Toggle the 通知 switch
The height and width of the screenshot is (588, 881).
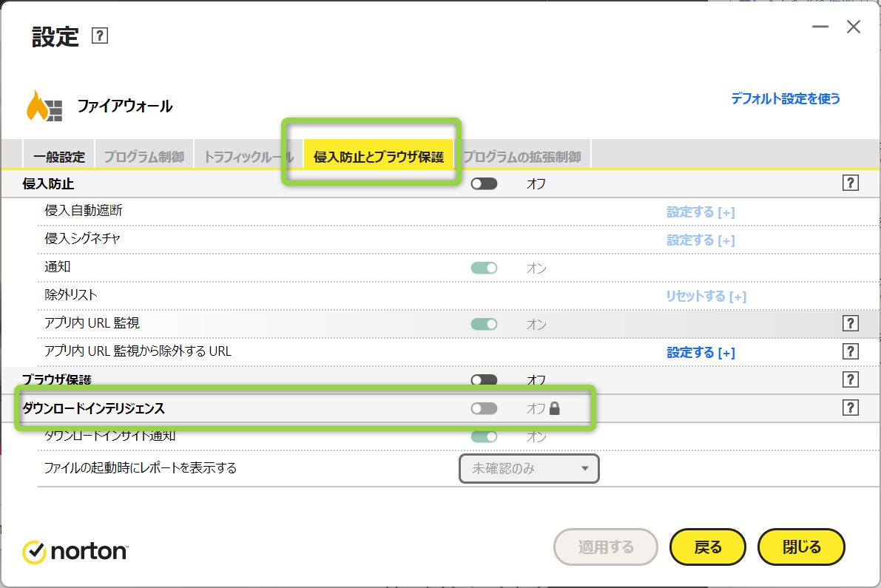[x=485, y=268]
